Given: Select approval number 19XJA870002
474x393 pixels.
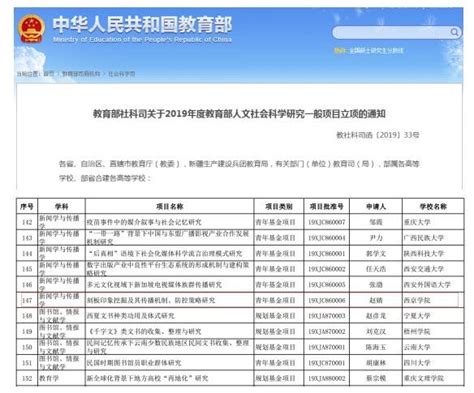Looking at the screenshot, I should pyautogui.click(x=326, y=331).
